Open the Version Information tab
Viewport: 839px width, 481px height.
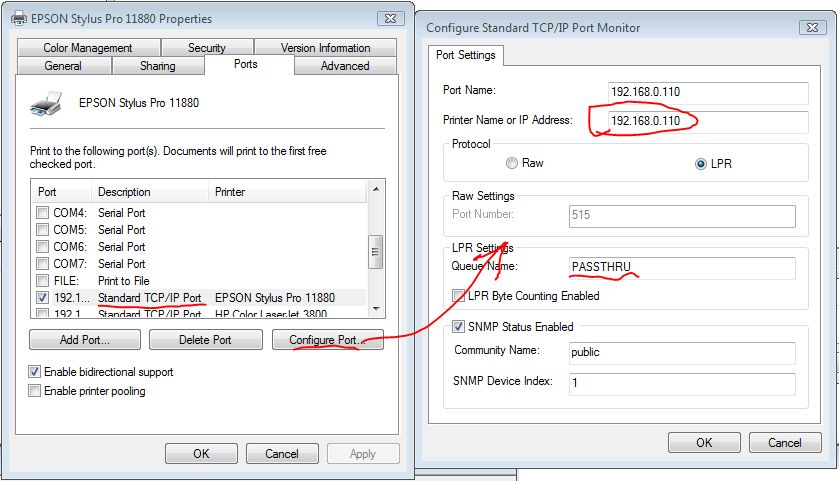point(325,48)
